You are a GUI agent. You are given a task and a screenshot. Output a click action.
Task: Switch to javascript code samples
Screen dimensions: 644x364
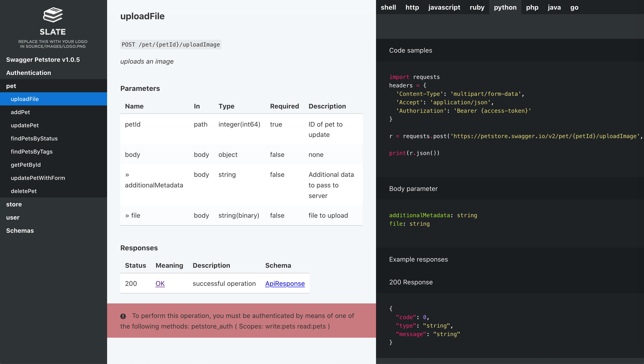pyautogui.click(x=444, y=7)
